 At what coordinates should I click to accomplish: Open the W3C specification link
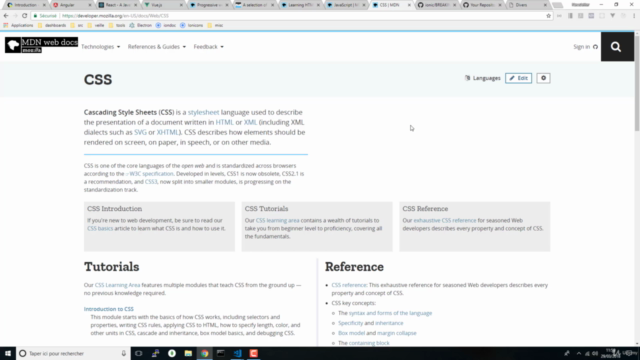(150, 174)
